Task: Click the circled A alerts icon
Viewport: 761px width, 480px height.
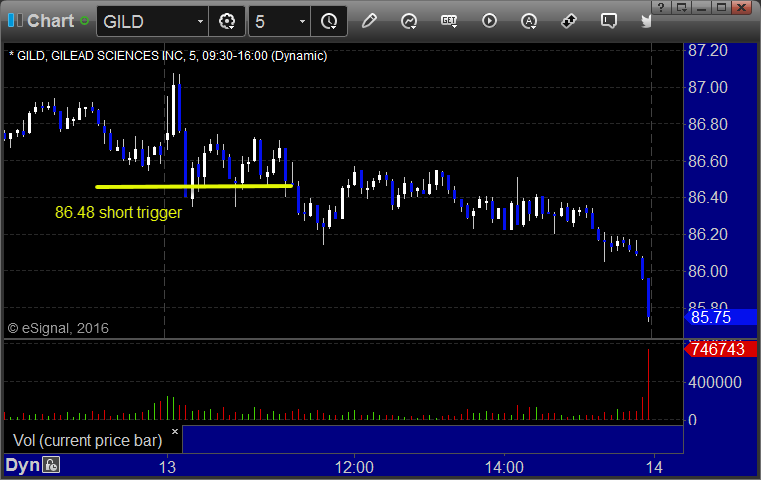Action: tap(529, 21)
